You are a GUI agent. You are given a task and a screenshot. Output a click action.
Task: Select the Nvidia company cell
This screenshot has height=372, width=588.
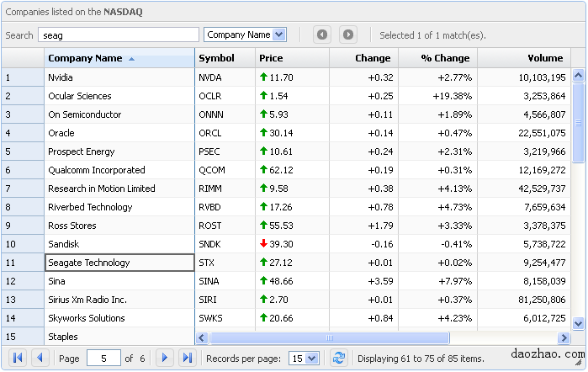(119, 77)
